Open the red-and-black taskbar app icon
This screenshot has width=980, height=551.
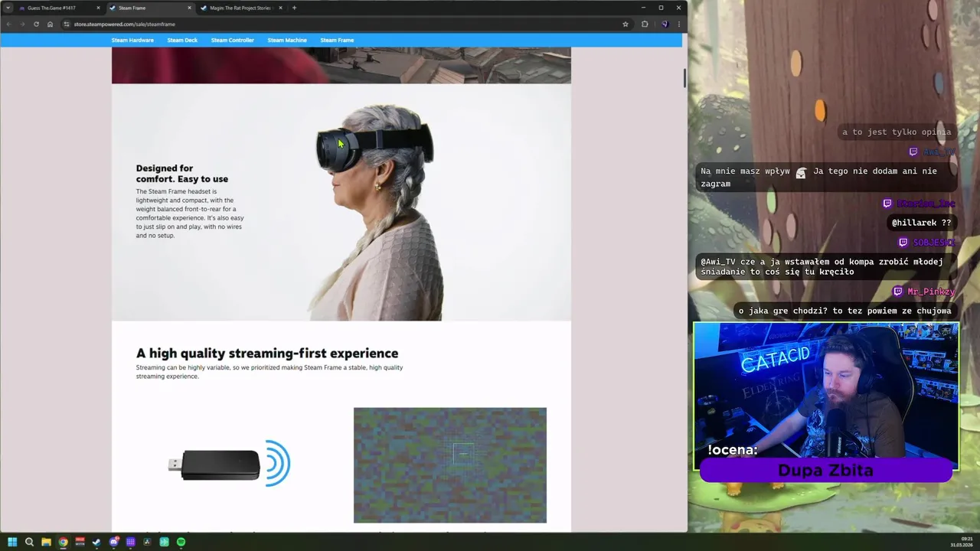[x=80, y=542]
